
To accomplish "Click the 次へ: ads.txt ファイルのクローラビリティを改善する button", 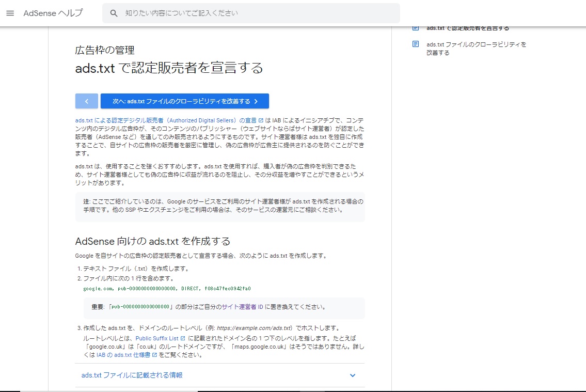I will [185, 101].
